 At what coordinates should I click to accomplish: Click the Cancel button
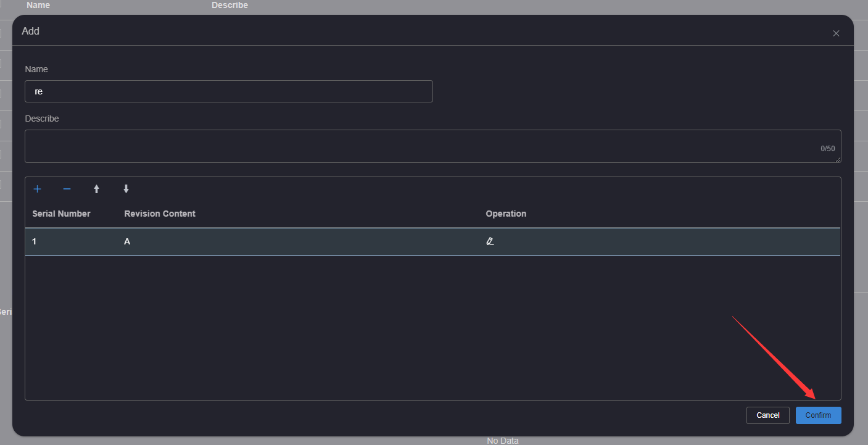pyautogui.click(x=767, y=415)
